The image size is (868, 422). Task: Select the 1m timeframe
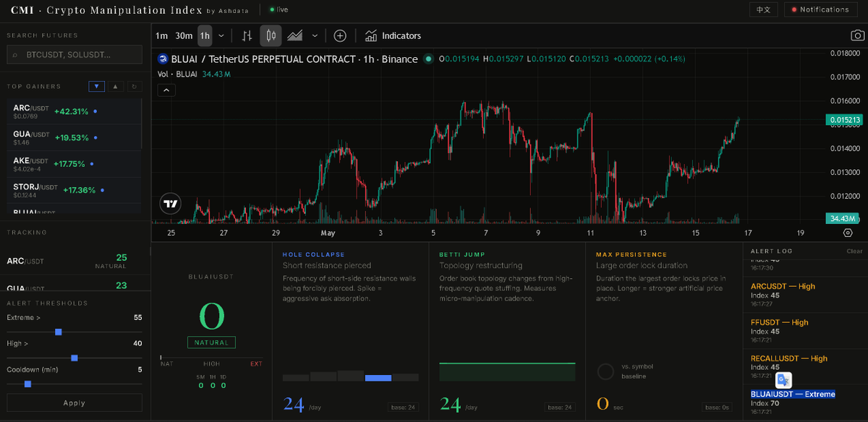(162, 35)
